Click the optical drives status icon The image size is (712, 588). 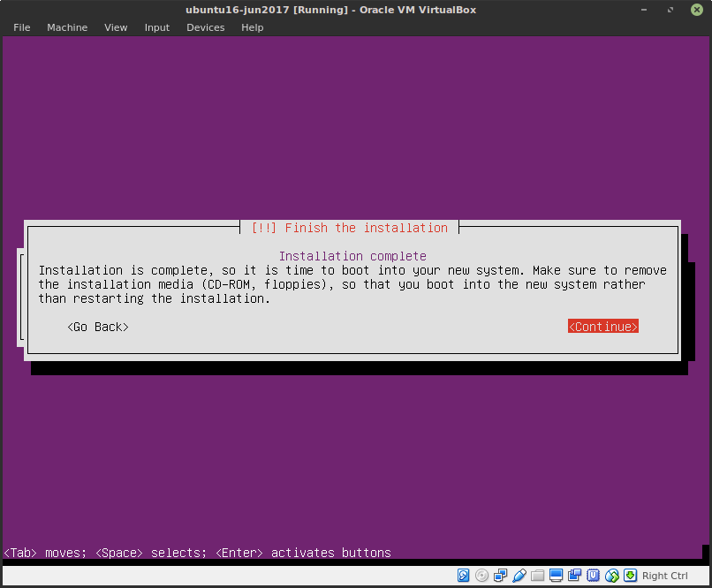481,576
